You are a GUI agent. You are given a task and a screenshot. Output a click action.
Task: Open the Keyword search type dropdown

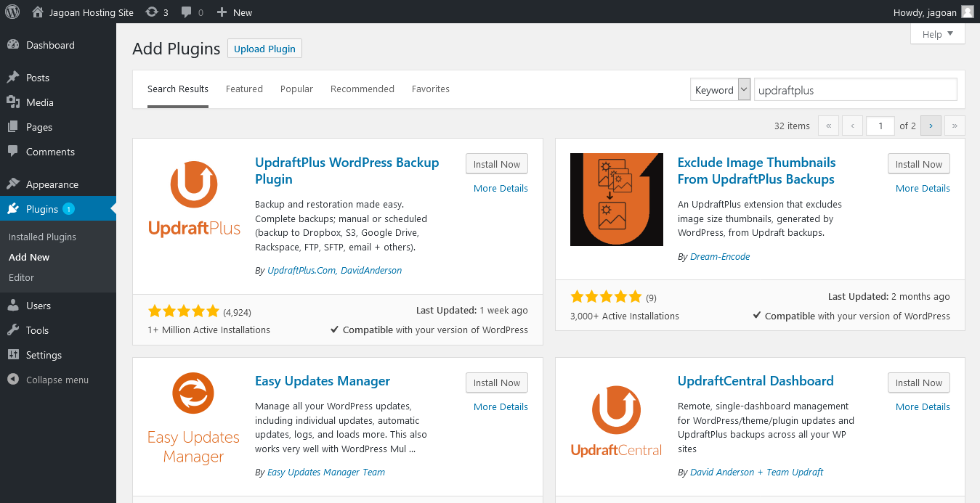[x=720, y=90]
